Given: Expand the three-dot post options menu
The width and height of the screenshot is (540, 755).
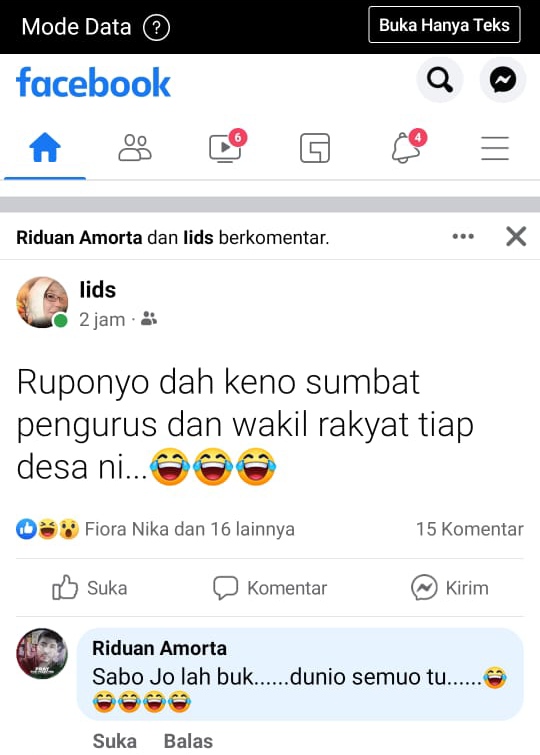Looking at the screenshot, I should pos(463,236).
